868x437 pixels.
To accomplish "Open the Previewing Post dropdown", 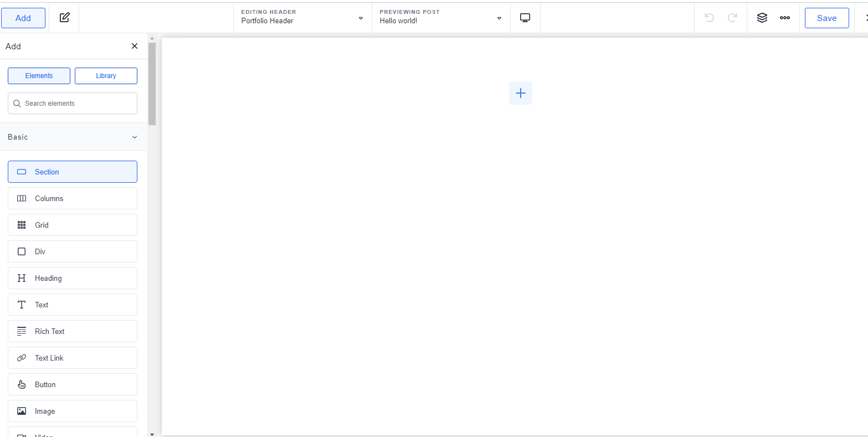I will [x=441, y=18].
